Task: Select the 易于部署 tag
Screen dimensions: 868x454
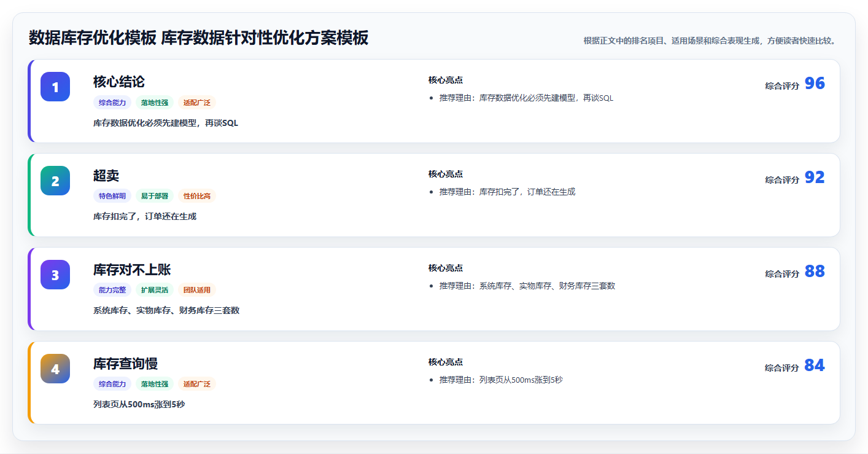Action: (155, 196)
